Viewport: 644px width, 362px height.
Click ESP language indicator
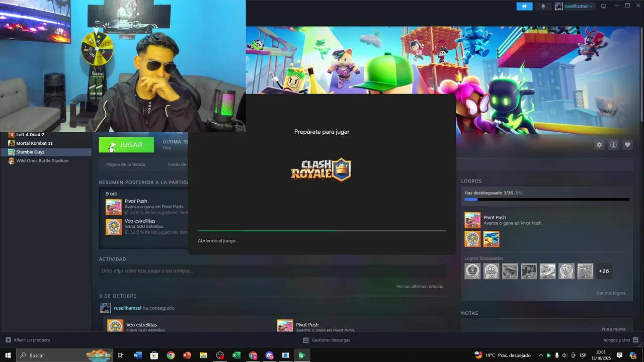click(583, 355)
